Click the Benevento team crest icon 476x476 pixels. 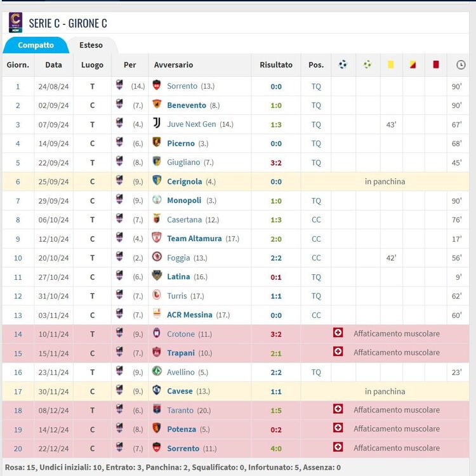click(157, 105)
